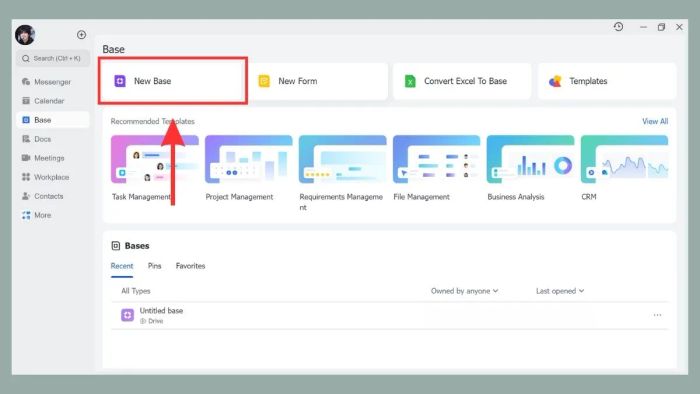Screen dimensions: 700x394
Task: Click the Docs sidebar icon
Action: [x=26, y=139]
